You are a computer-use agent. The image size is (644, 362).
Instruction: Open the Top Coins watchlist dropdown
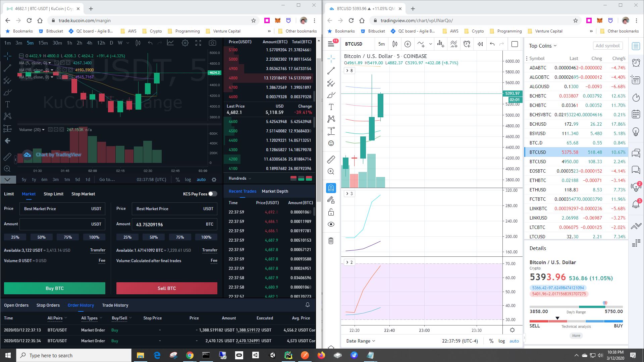(x=542, y=46)
